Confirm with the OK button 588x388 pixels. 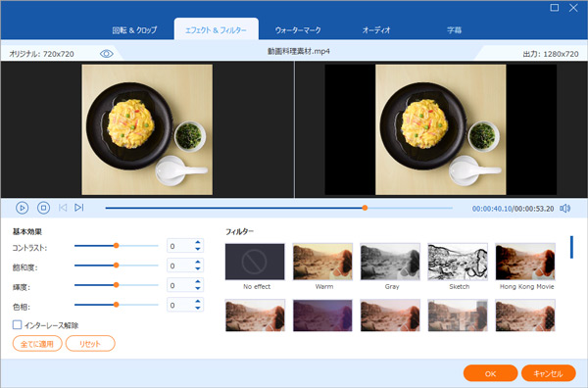491,373
